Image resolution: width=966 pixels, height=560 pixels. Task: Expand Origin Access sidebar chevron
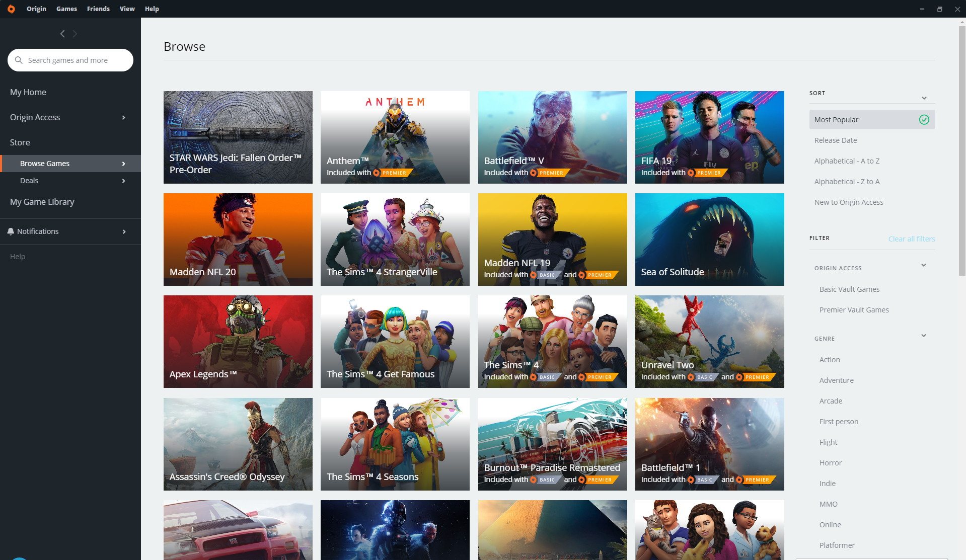[124, 117]
